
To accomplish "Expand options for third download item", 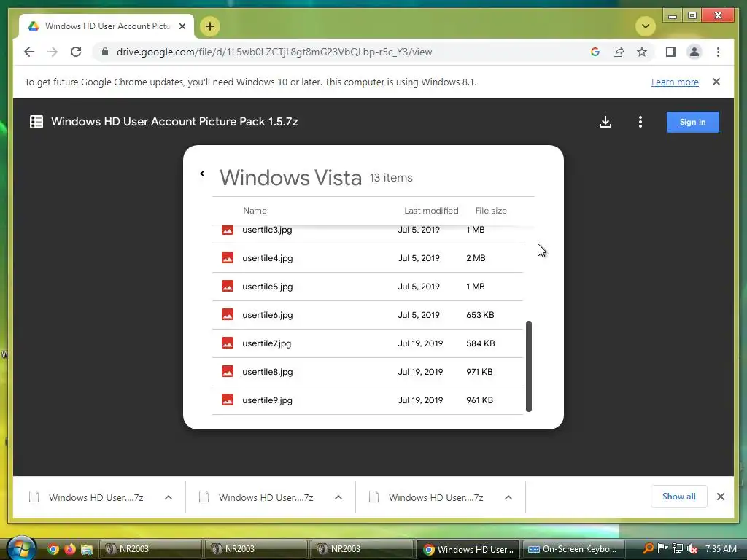I will [508, 497].
